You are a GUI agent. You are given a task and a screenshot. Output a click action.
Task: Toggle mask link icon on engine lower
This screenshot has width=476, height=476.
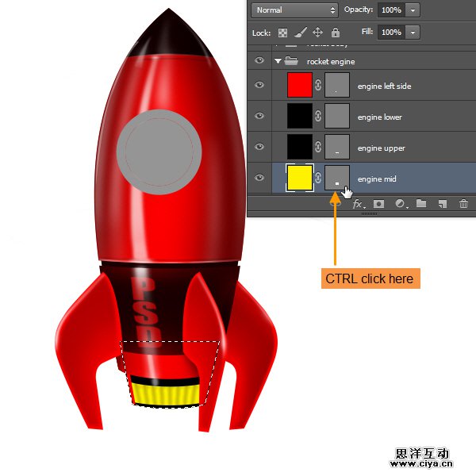click(318, 116)
